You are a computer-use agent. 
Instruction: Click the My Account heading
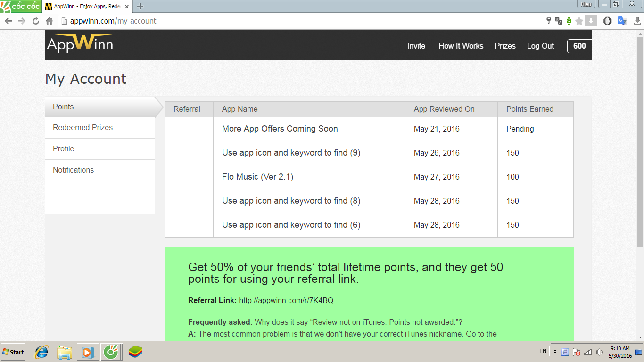(x=86, y=79)
